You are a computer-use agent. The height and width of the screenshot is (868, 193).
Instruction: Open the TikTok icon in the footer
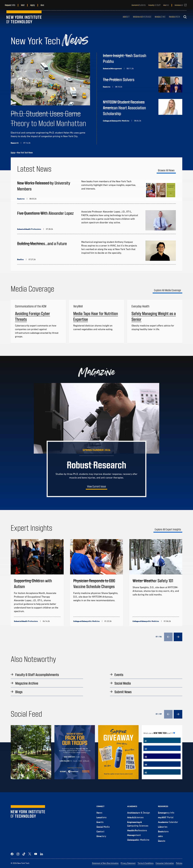click(x=24, y=854)
